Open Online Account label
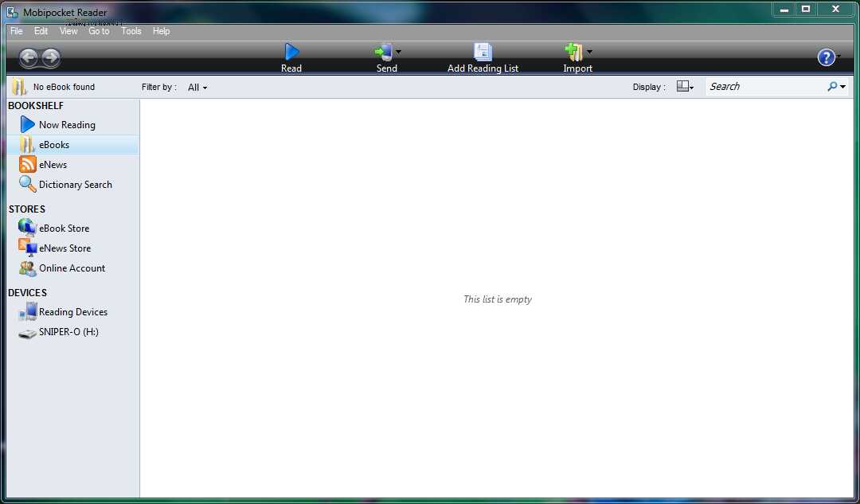The height and width of the screenshot is (504, 860). pos(72,268)
